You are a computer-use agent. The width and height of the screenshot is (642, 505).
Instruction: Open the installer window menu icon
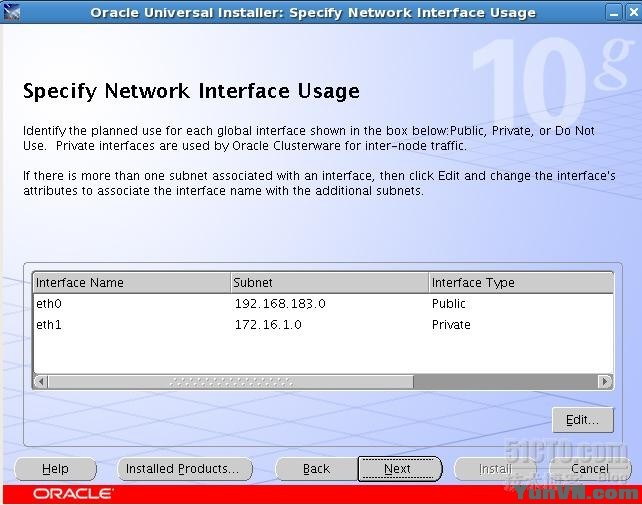(11, 12)
